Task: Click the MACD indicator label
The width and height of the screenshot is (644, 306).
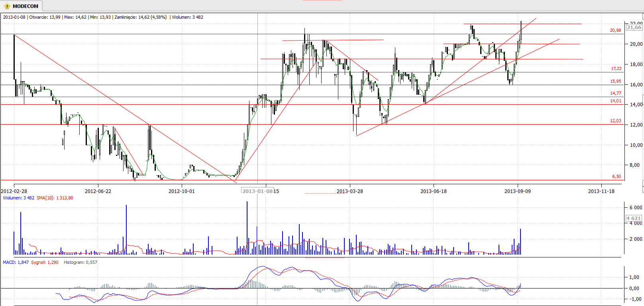Action: [x=16, y=262]
